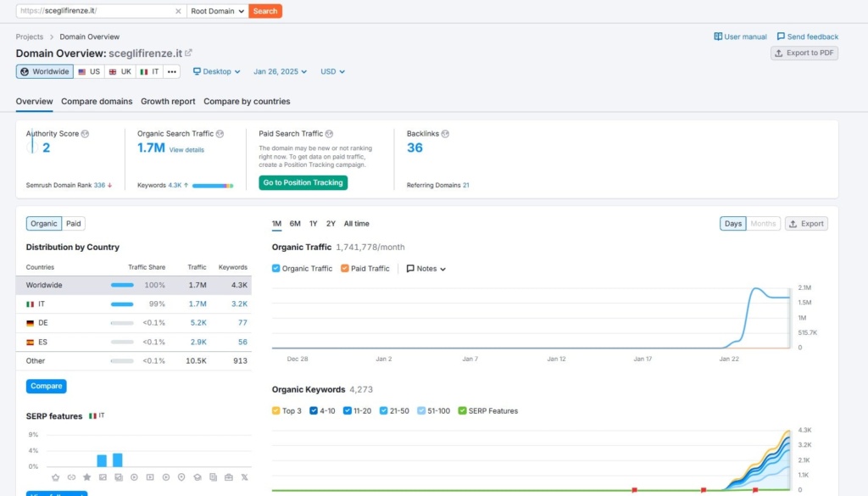868x496 pixels.
Task: Set chart granularity to Days
Action: coord(733,224)
